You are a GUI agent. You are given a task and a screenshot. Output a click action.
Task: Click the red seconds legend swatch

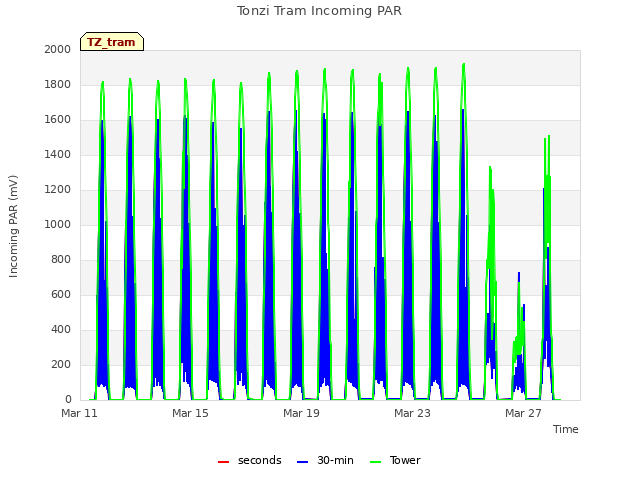click(x=224, y=462)
